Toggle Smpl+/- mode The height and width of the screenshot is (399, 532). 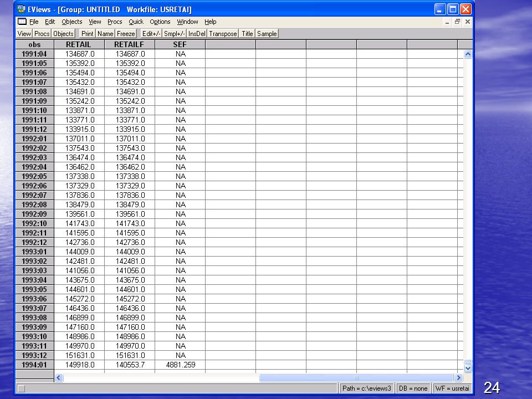point(175,34)
